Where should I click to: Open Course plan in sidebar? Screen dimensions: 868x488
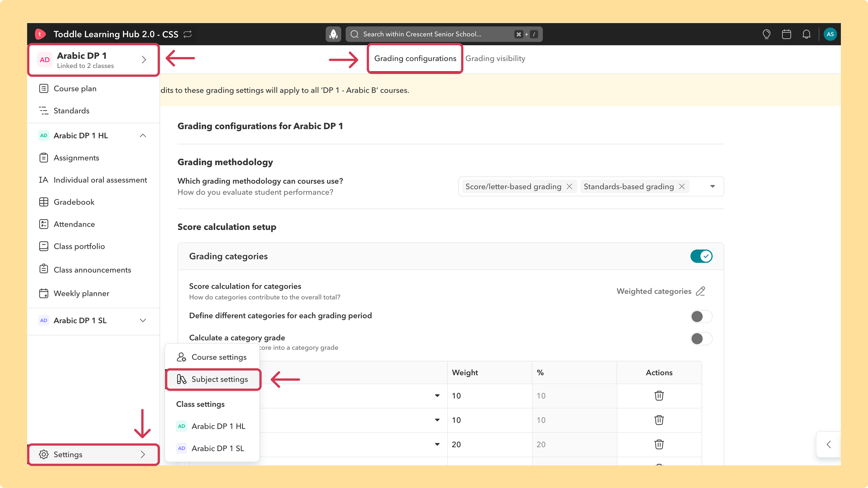click(93, 89)
